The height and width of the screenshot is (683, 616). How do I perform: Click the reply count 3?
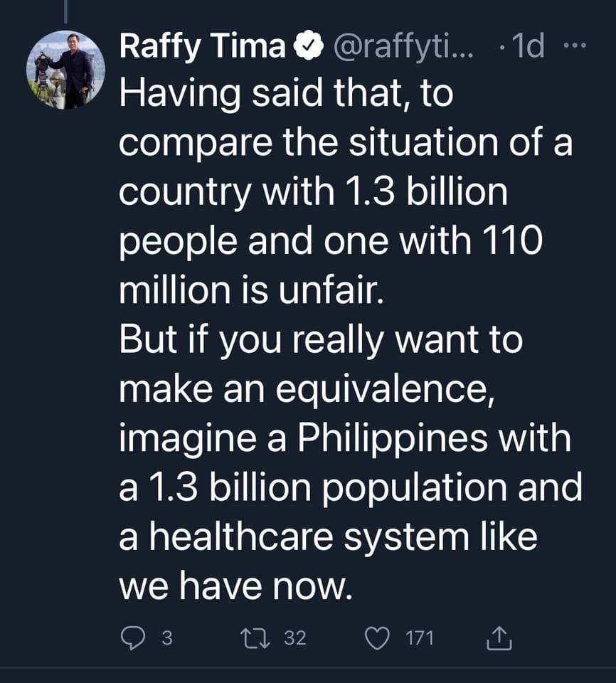[x=167, y=639]
